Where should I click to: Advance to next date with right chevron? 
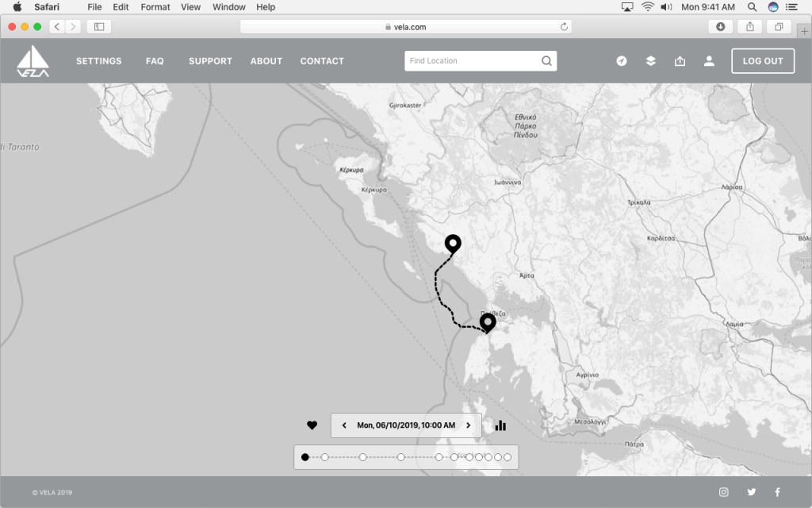[468, 425]
